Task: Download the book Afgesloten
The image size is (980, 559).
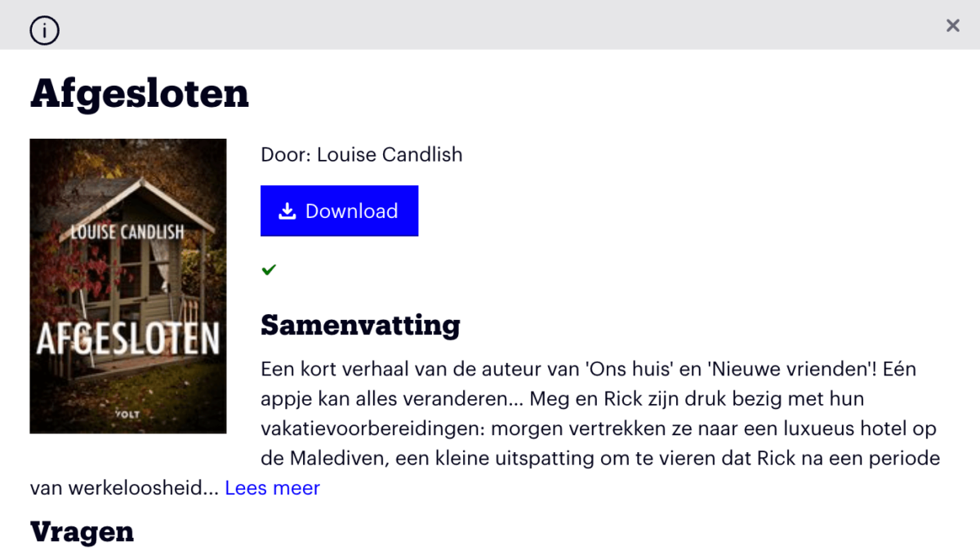Action: (339, 211)
